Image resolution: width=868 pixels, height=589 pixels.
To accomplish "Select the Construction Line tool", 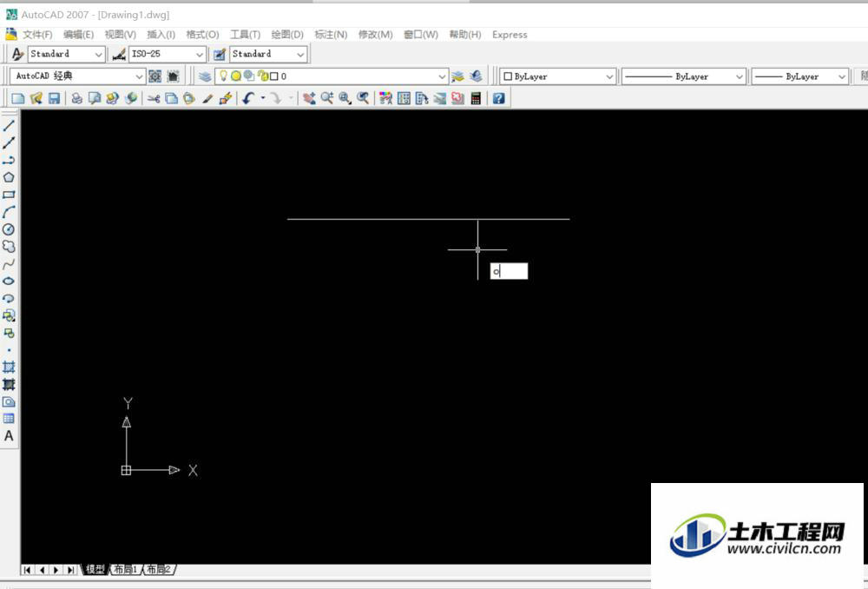I will tap(9, 142).
